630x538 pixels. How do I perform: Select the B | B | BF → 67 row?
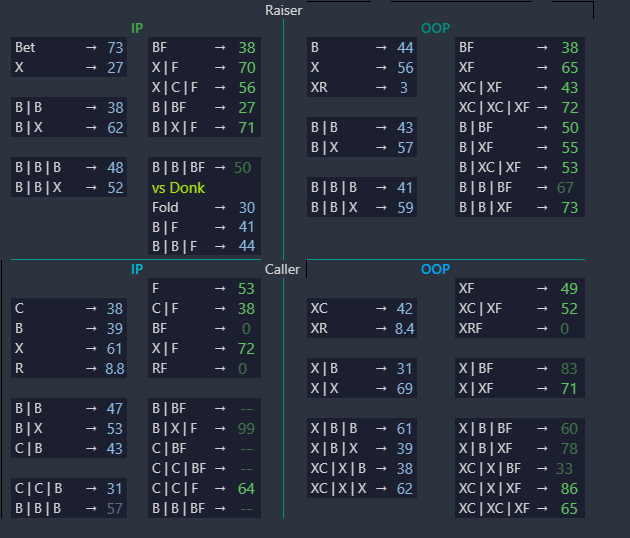coord(520,187)
